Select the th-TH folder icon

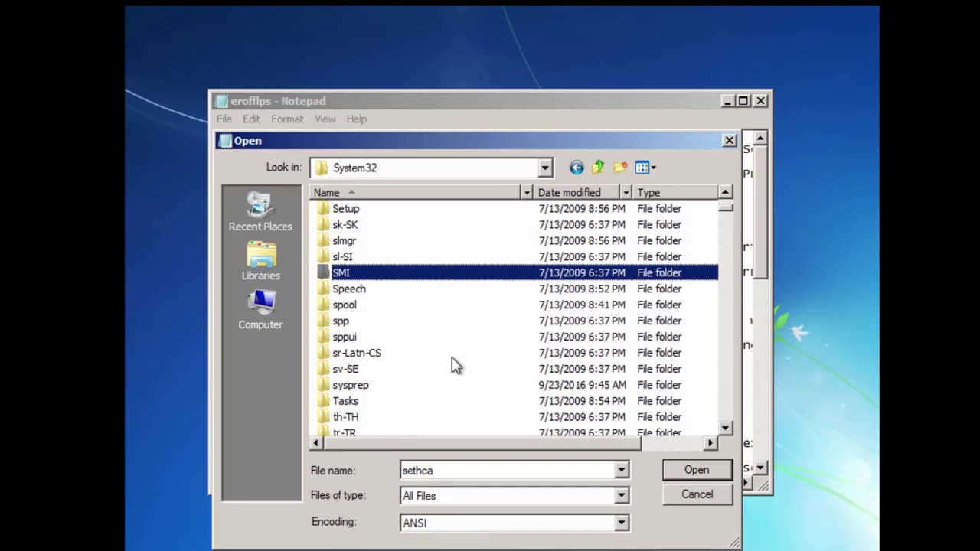tap(323, 417)
